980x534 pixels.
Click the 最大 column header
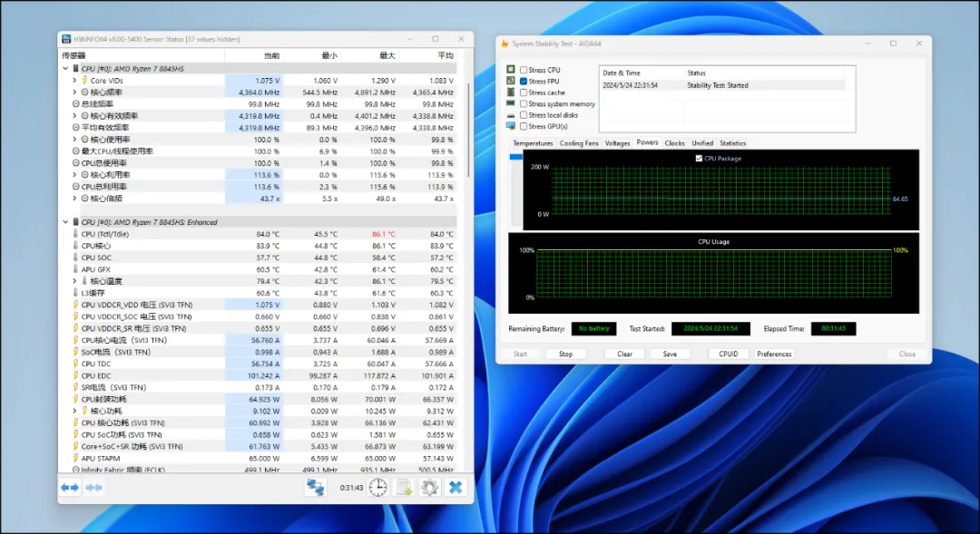tap(368, 55)
